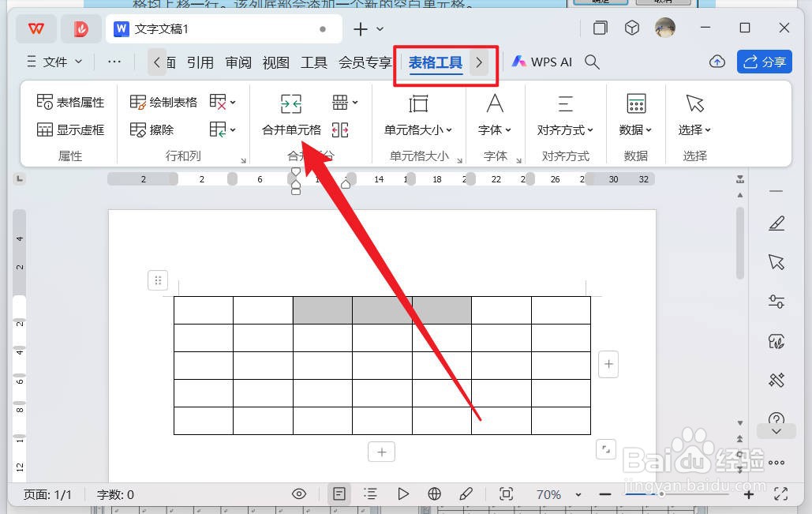Click the 分享 share button
This screenshot has width=812, height=514.
[764, 61]
